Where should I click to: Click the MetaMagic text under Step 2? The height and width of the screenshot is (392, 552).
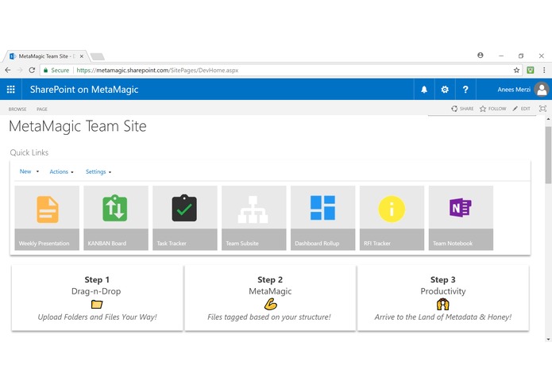[270, 291]
